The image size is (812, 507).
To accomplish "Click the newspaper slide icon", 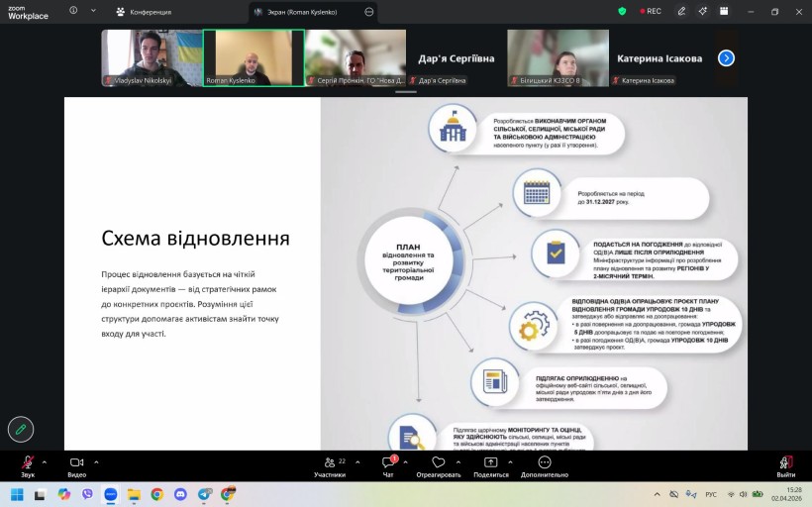I will pyautogui.click(x=494, y=382).
